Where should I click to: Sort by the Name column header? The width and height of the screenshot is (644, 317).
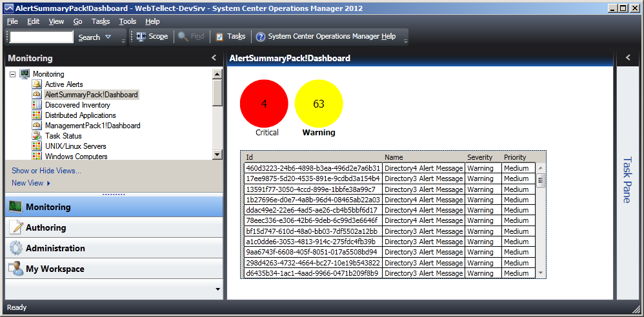pos(424,157)
